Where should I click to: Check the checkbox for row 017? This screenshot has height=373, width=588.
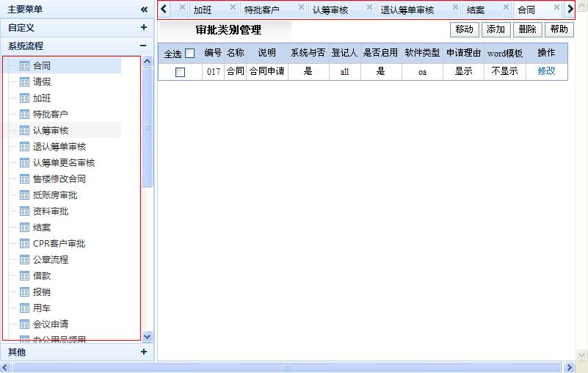[x=180, y=72]
